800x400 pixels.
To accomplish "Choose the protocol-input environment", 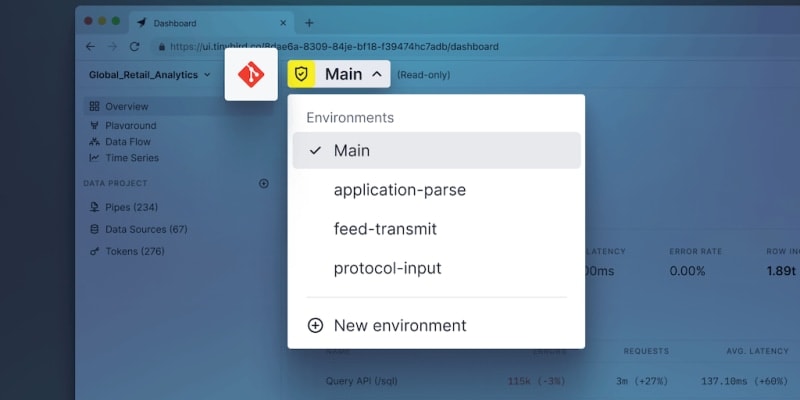I will (437, 268).
